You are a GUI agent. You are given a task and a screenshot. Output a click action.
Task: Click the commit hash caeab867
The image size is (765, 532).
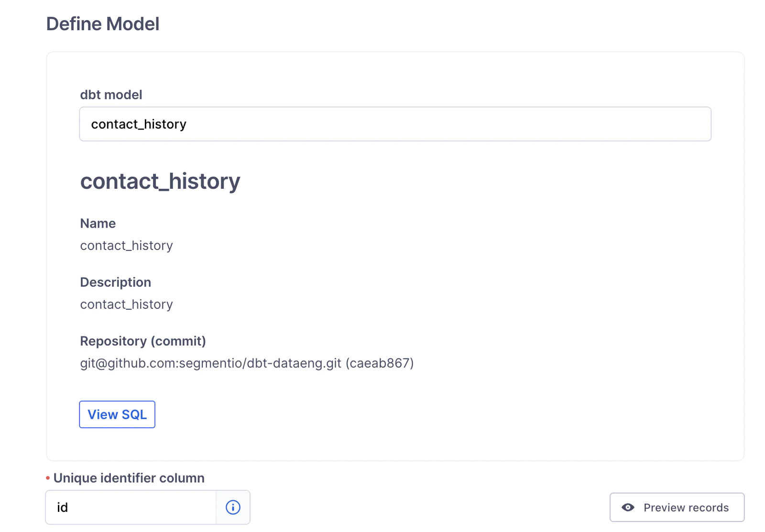pyautogui.click(x=380, y=363)
